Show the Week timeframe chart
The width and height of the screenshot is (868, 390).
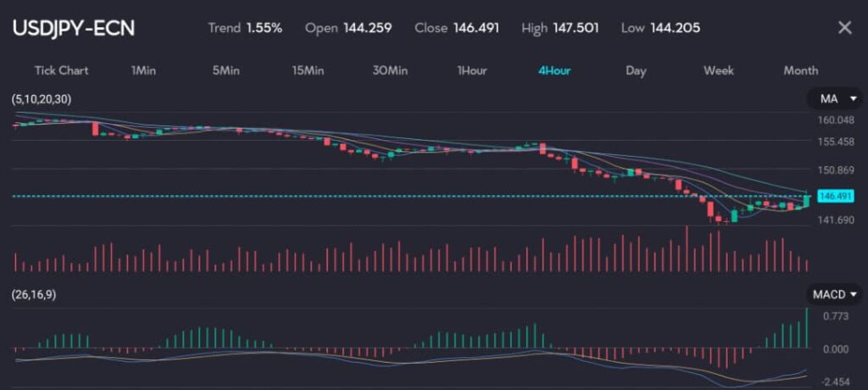[719, 70]
